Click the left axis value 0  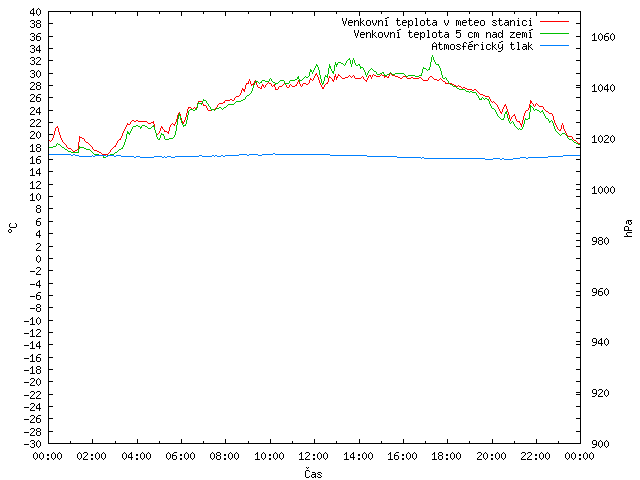pyautogui.click(x=38, y=259)
